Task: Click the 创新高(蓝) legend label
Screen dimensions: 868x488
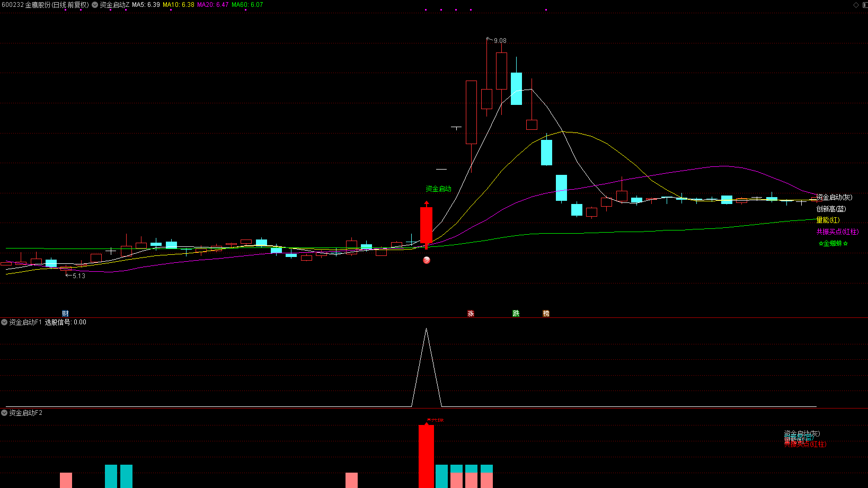Action: (831, 209)
